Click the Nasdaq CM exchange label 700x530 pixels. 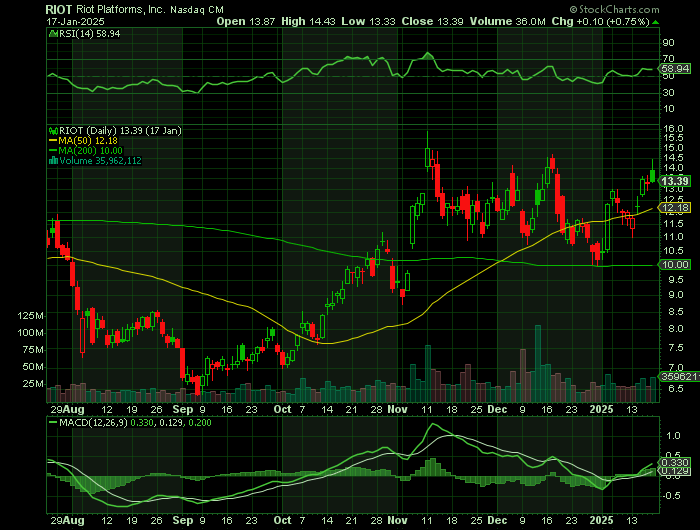point(195,9)
